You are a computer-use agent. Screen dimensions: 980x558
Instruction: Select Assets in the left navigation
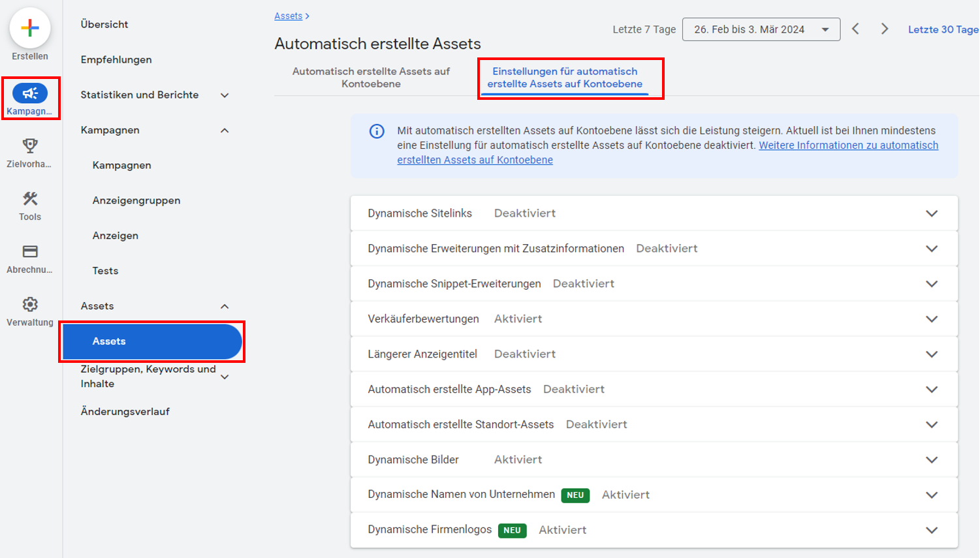tap(110, 341)
